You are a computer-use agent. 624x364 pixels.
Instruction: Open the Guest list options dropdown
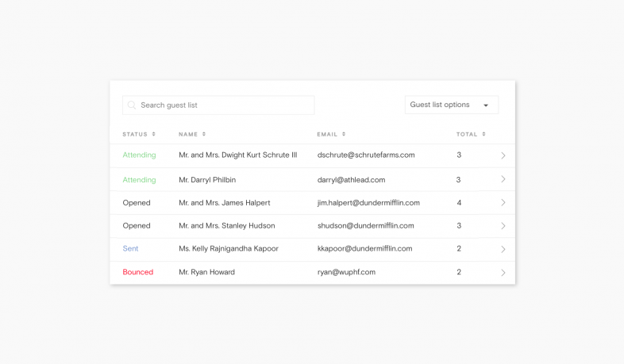coord(451,105)
